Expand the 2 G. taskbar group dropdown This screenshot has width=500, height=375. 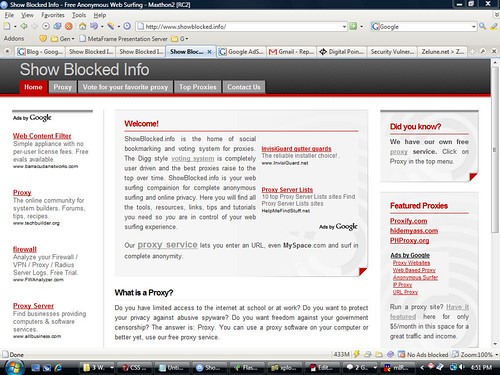click(x=375, y=367)
